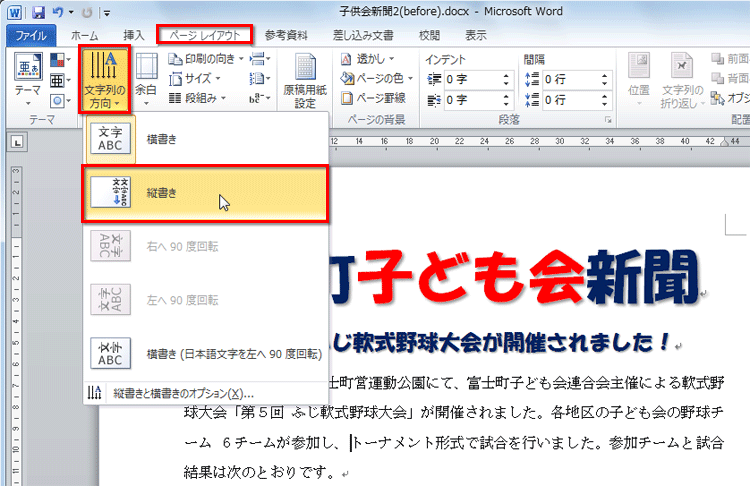Screen dimensions: 750x486
Task: Save the document with the floppy disk icon
Action: pos(39,12)
